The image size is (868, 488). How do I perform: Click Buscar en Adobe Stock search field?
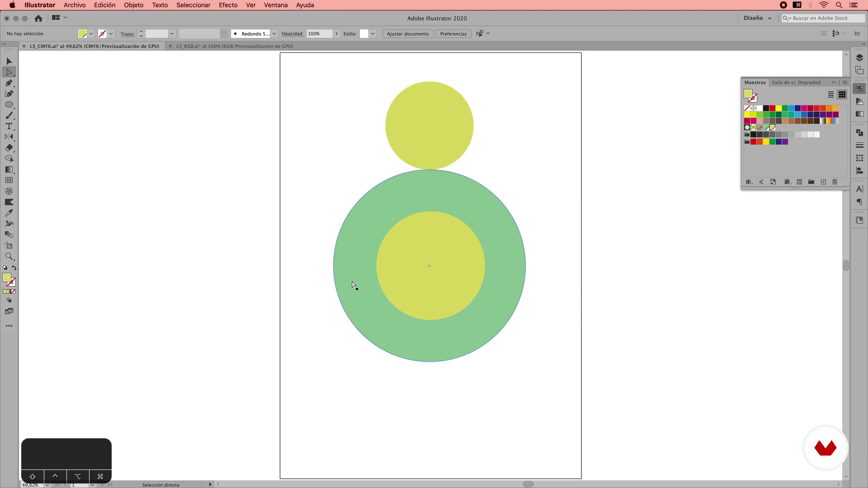click(x=823, y=18)
